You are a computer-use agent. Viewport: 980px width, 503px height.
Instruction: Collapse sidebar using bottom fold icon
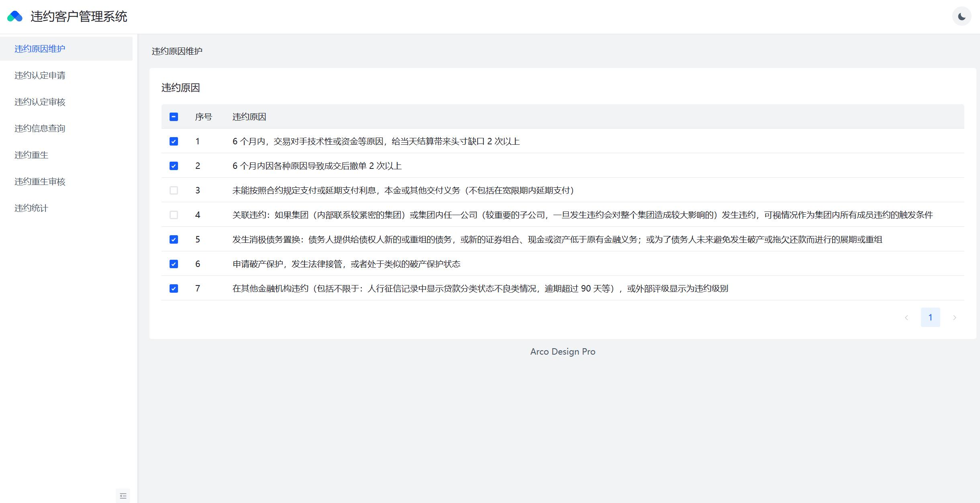click(123, 495)
